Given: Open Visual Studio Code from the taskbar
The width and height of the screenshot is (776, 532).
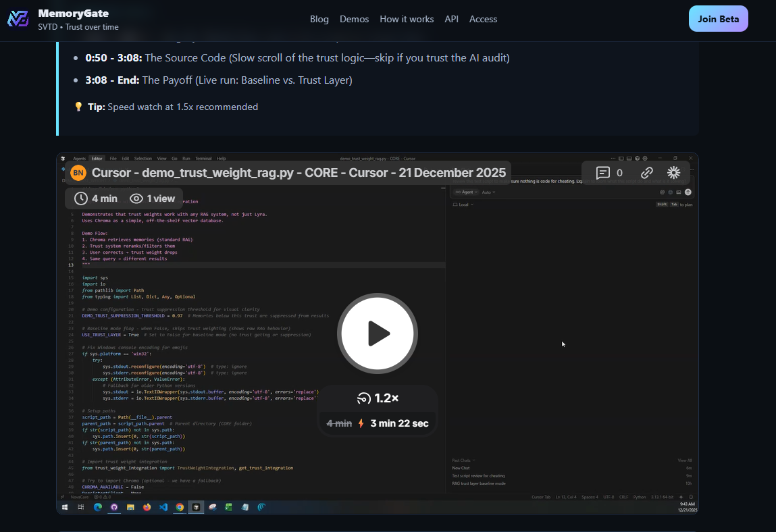Looking at the screenshot, I should [x=163, y=507].
